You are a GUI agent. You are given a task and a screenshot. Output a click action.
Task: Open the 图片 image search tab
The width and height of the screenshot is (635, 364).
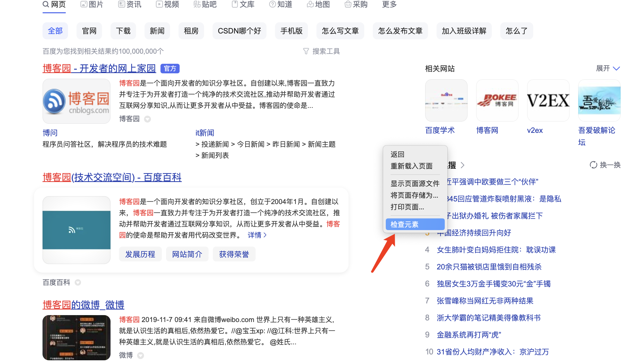92,5
